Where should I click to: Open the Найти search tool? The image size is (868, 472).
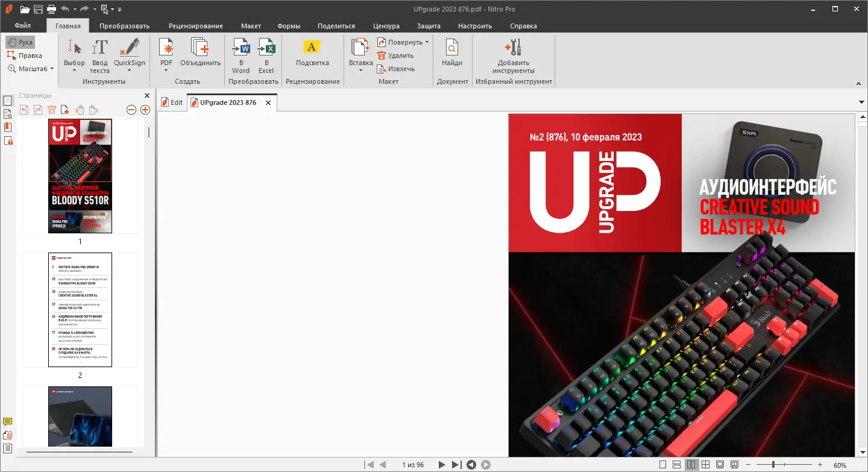[x=452, y=52]
